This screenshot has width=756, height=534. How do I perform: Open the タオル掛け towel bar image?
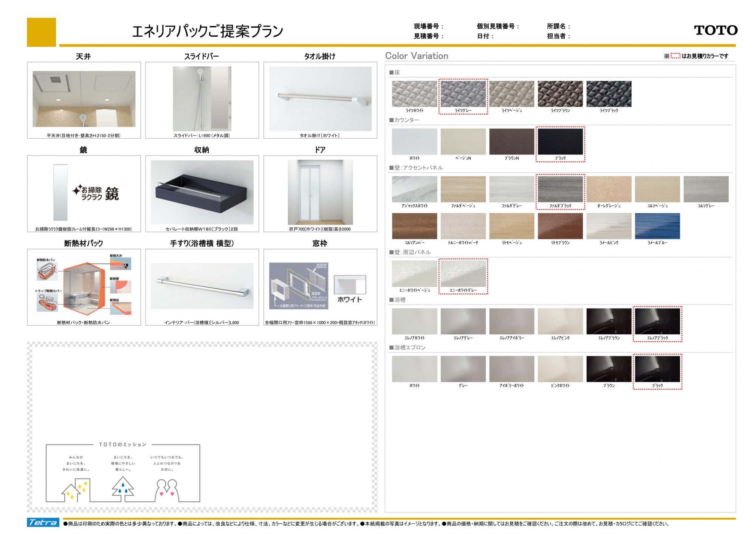320,99
